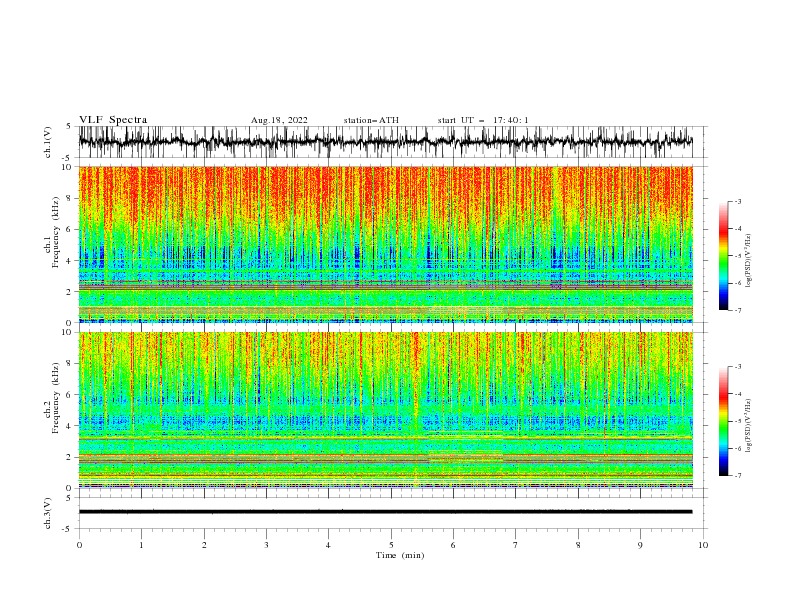Click the "station=ATH" header text

[x=371, y=120]
